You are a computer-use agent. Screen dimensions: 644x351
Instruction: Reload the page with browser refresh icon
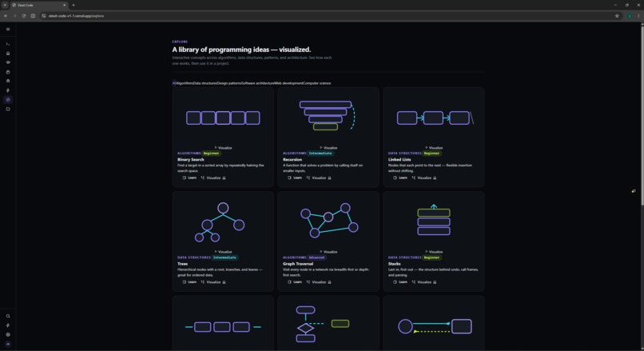pyautogui.click(x=24, y=16)
